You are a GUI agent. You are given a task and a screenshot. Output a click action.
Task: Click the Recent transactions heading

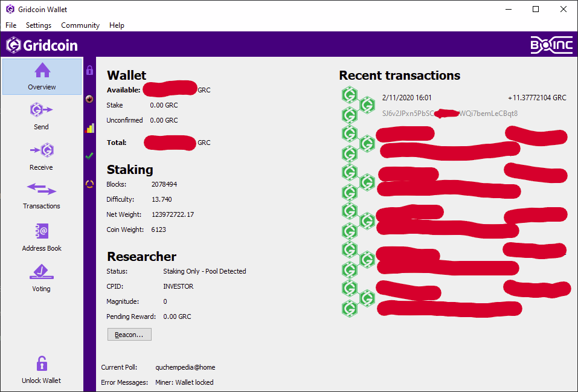[400, 76]
